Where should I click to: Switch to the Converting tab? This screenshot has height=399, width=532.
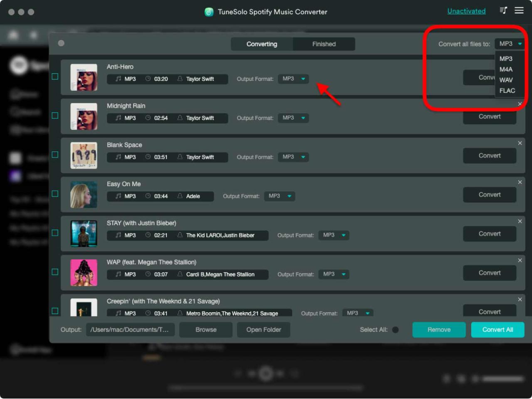(262, 44)
